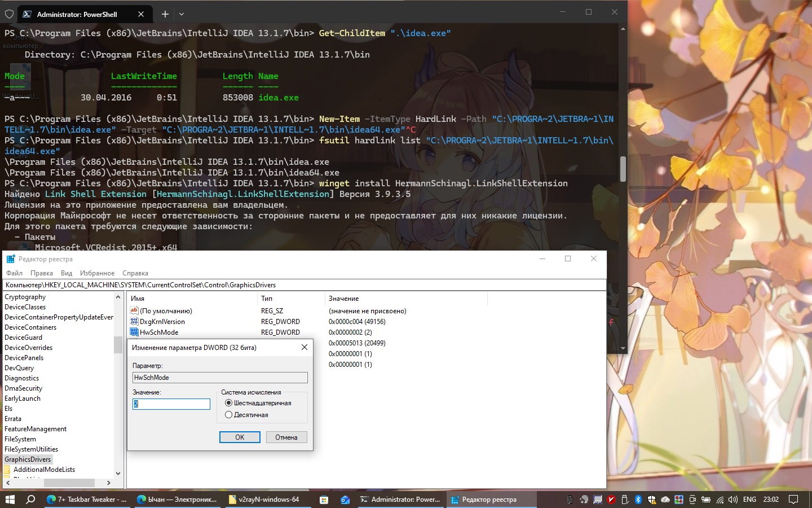Open the Файл menu in registry editor
The height and width of the screenshot is (508, 812).
(15, 273)
